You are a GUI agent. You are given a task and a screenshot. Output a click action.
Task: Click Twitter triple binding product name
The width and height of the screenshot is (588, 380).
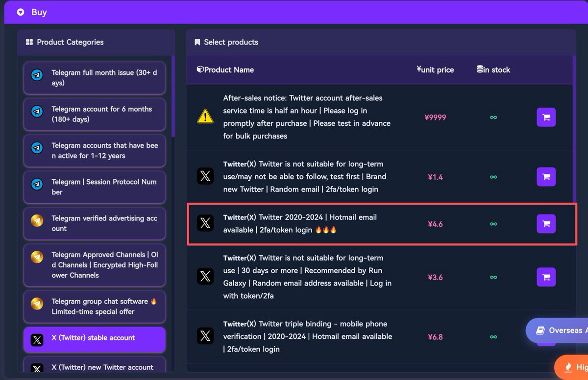point(308,336)
